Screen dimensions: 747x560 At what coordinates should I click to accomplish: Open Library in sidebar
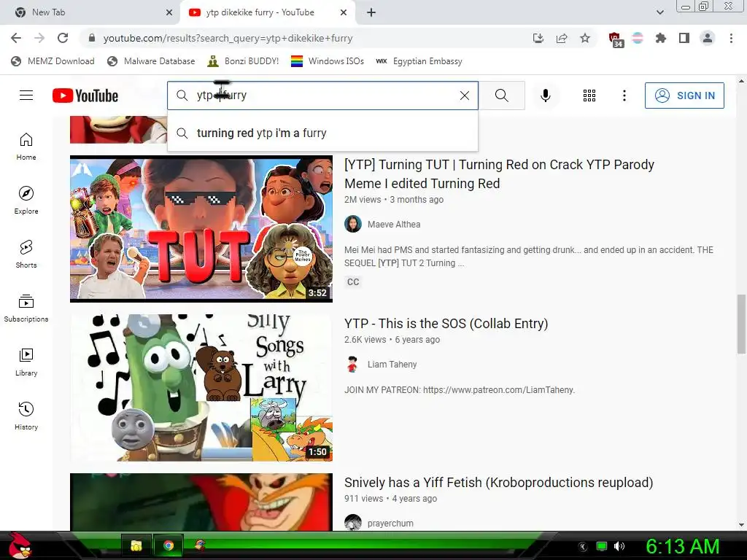(26, 362)
